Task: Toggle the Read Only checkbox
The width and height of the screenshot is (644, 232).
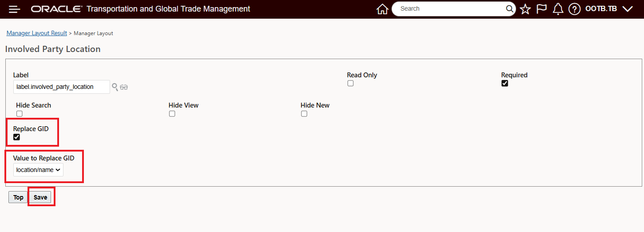Action: click(351, 84)
